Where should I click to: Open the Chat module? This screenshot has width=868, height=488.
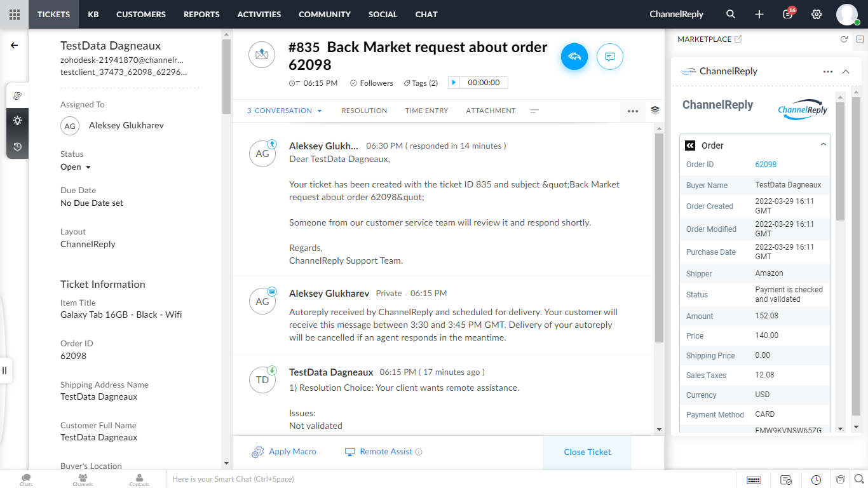(426, 14)
